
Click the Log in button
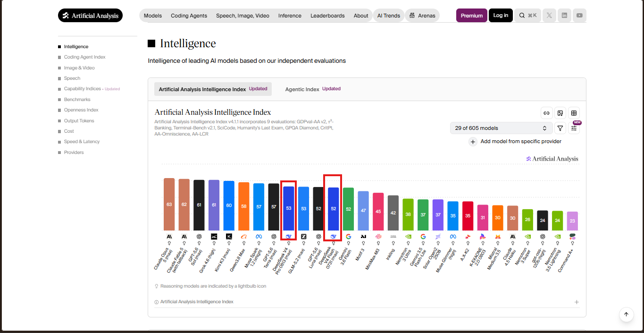501,16
